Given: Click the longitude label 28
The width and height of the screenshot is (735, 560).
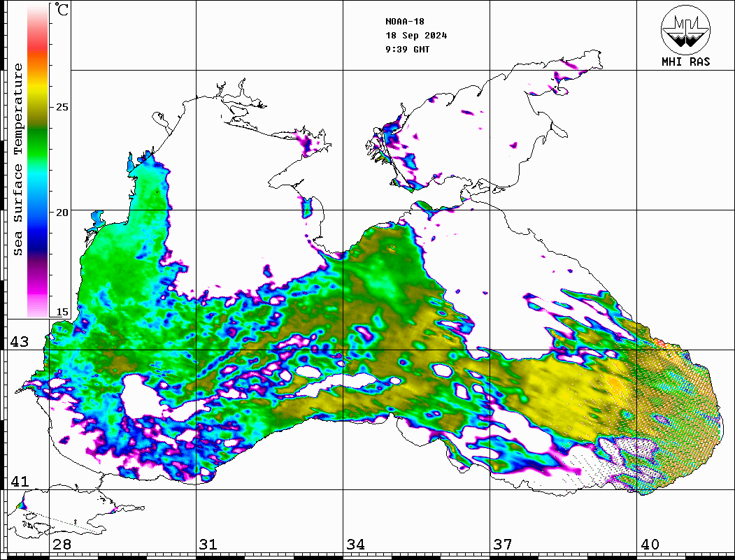Looking at the screenshot, I should [62, 544].
